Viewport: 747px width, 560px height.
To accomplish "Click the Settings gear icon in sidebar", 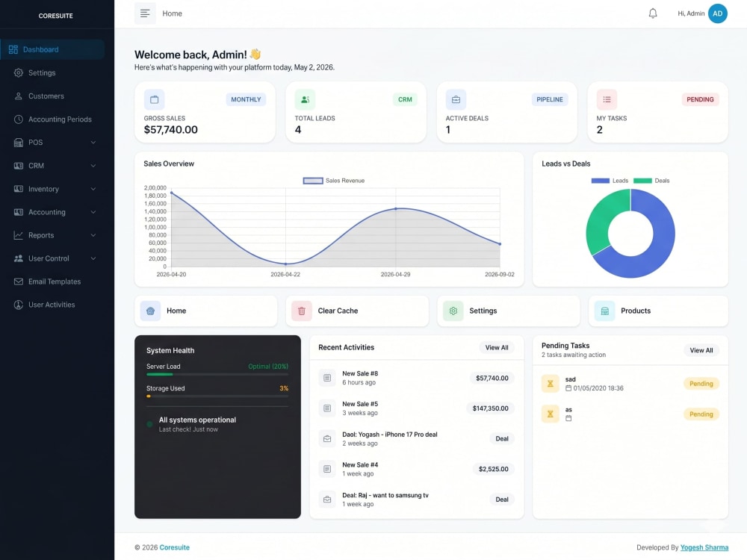I will 19,73.
